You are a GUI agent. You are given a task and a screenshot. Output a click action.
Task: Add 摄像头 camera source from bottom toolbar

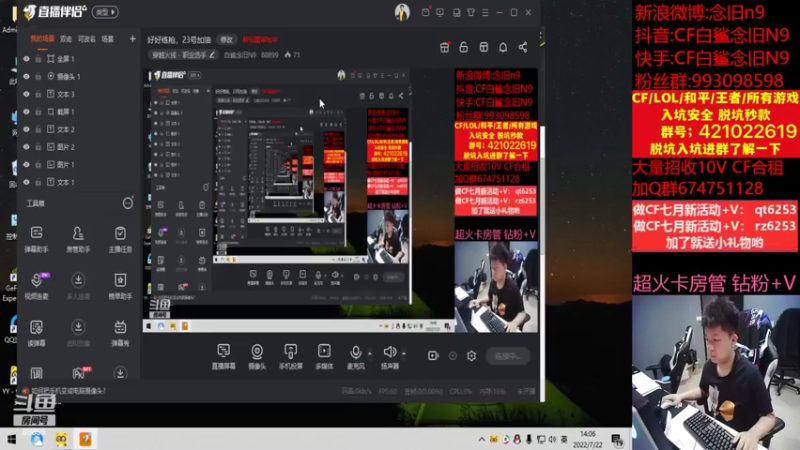click(x=257, y=356)
